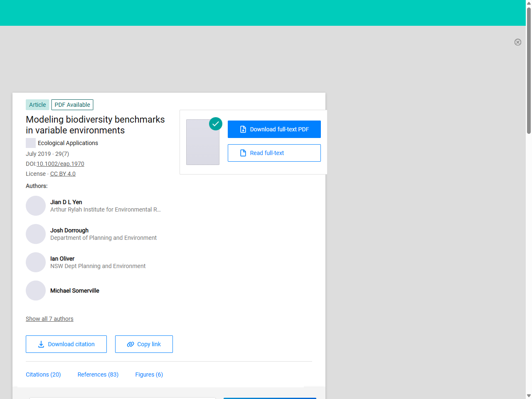The image size is (532, 399).
Task: Open DOI link 10.1002/eap.1970
Action: pyautogui.click(x=60, y=164)
